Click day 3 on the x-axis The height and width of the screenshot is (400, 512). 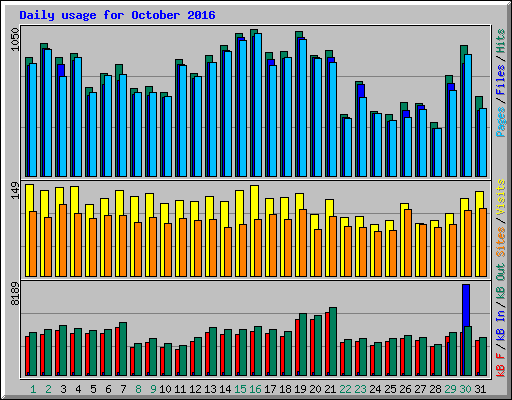[63, 389]
